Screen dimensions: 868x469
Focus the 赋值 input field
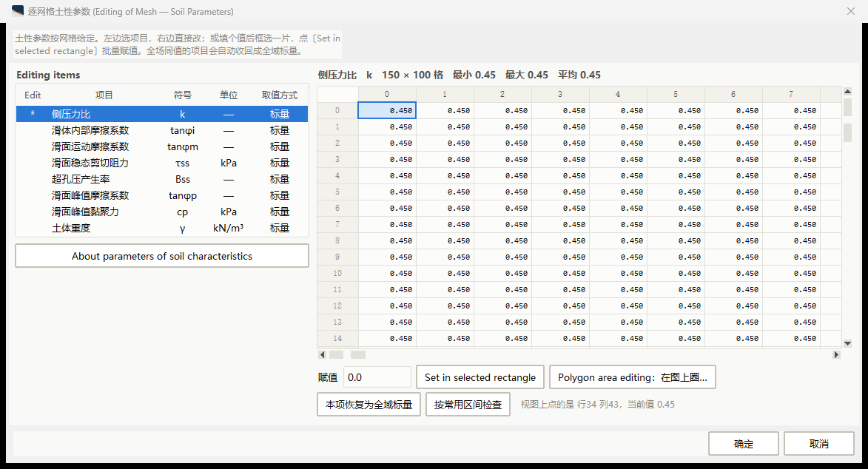pos(377,377)
